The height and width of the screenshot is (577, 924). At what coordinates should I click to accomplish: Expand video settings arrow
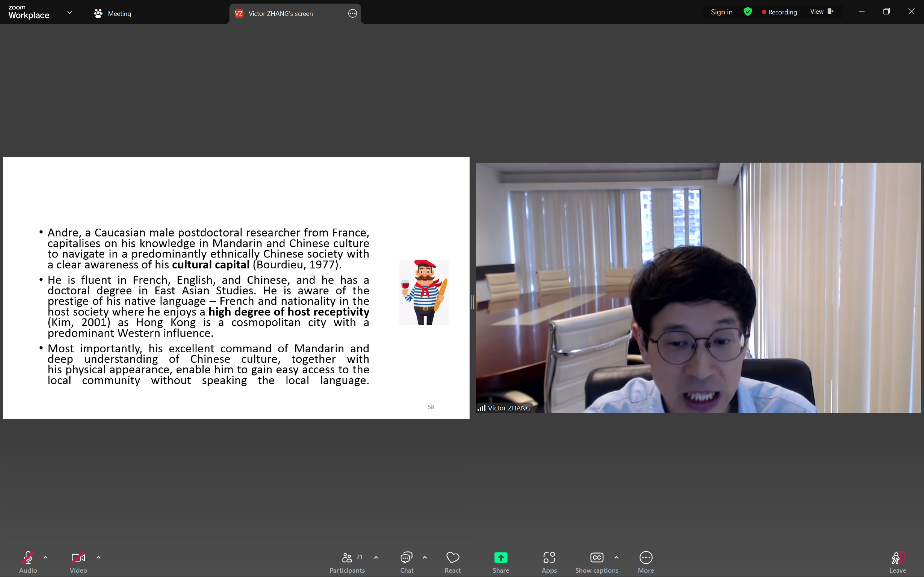point(99,558)
